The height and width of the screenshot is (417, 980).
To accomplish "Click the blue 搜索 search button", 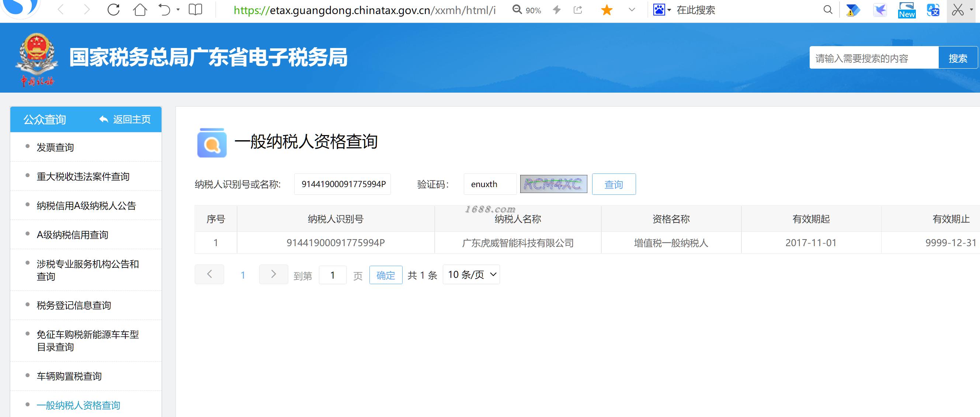I will pos(958,58).
